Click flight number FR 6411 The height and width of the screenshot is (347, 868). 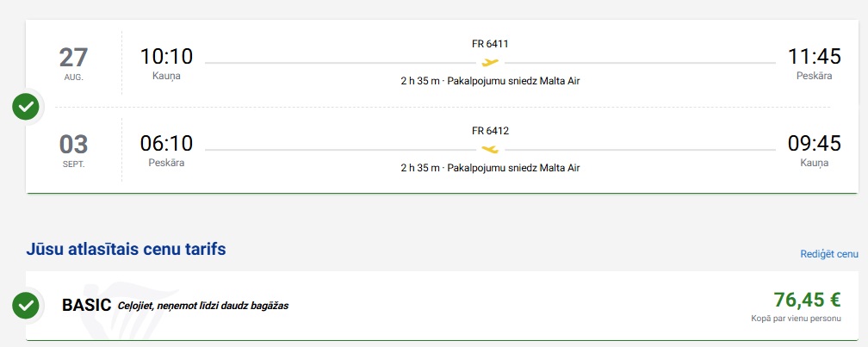[x=490, y=44]
